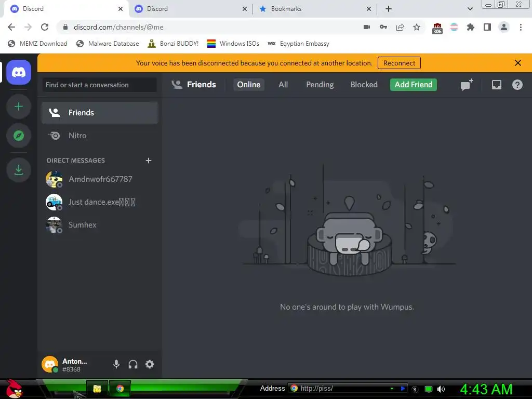
Task: Open tab search chevron dropdown
Action: (x=470, y=9)
